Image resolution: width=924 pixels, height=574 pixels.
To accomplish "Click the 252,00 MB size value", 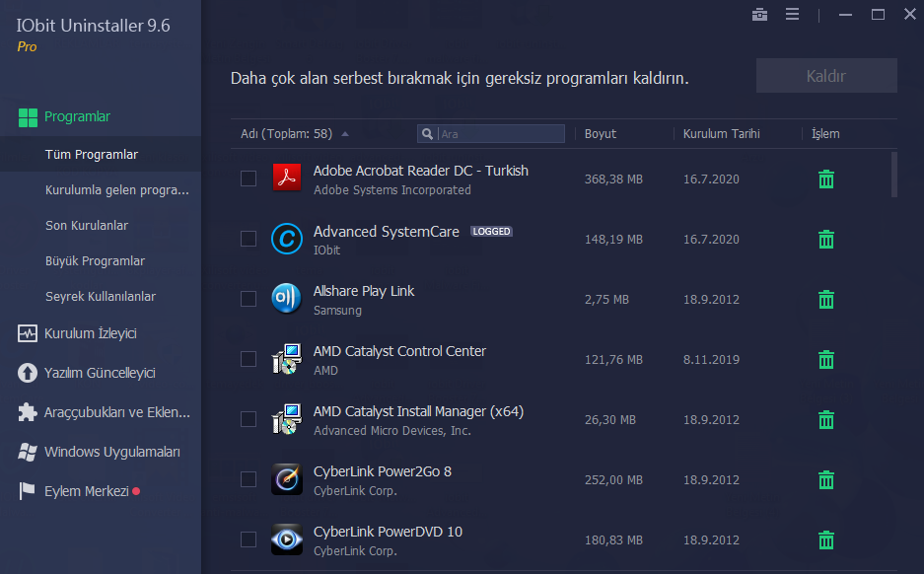I will 613,479.
